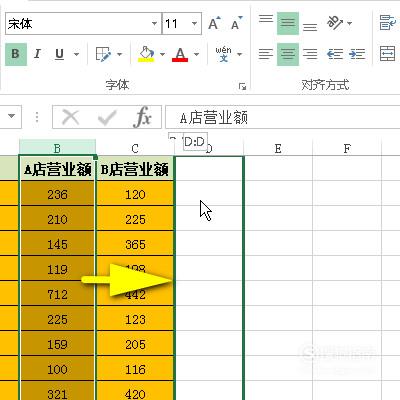Select cell containing 159
This screenshot has height=400, width=400.
[x=57, y=344]
